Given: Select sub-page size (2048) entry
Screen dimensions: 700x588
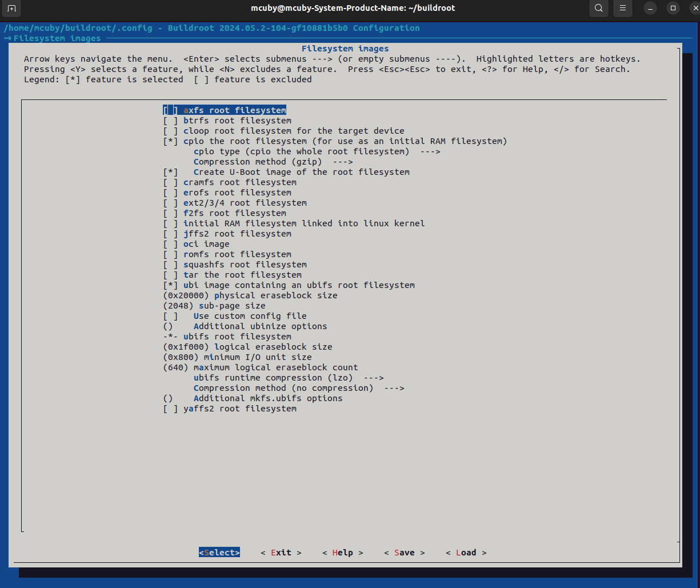Looking at the screenshot, I should [x=214, y=306].
